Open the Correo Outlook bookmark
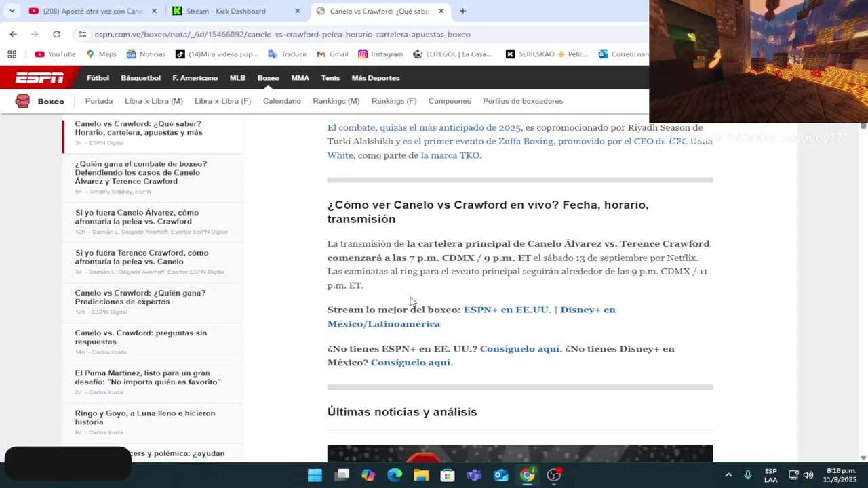Viewport: 868px width, 488px height. pos(623,54)
